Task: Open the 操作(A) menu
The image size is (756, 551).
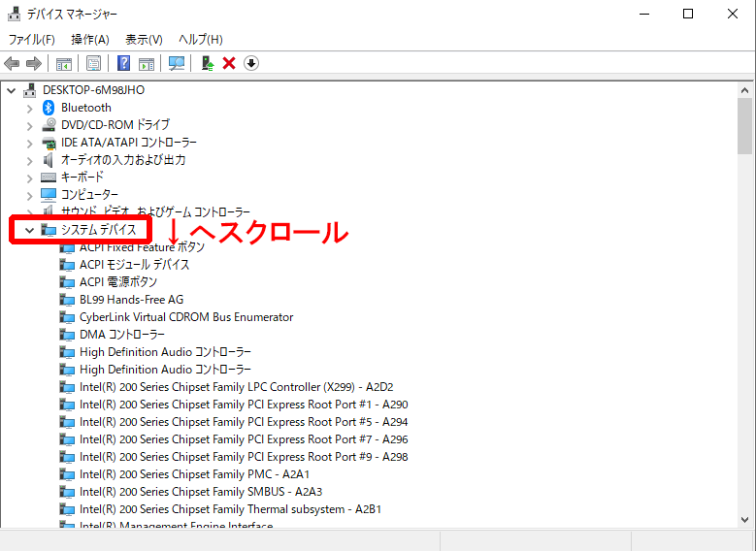Action: [x=90, y=40]
